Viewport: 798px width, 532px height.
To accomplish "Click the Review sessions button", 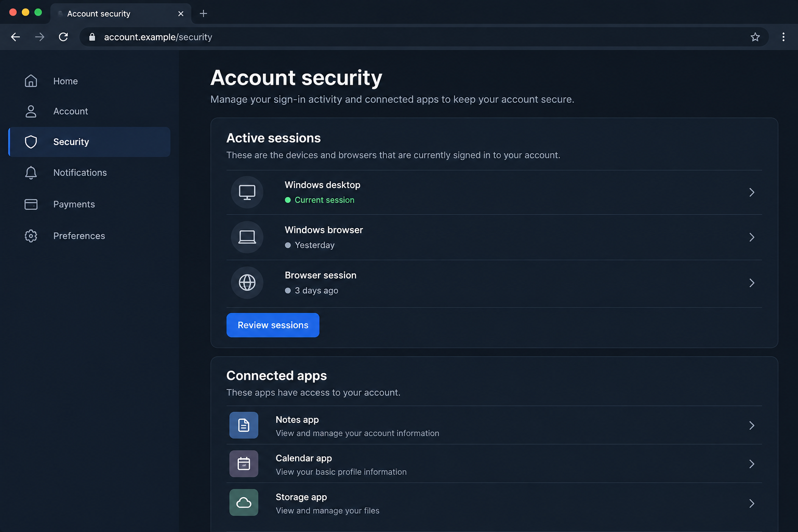I will [x=273, y=325].
